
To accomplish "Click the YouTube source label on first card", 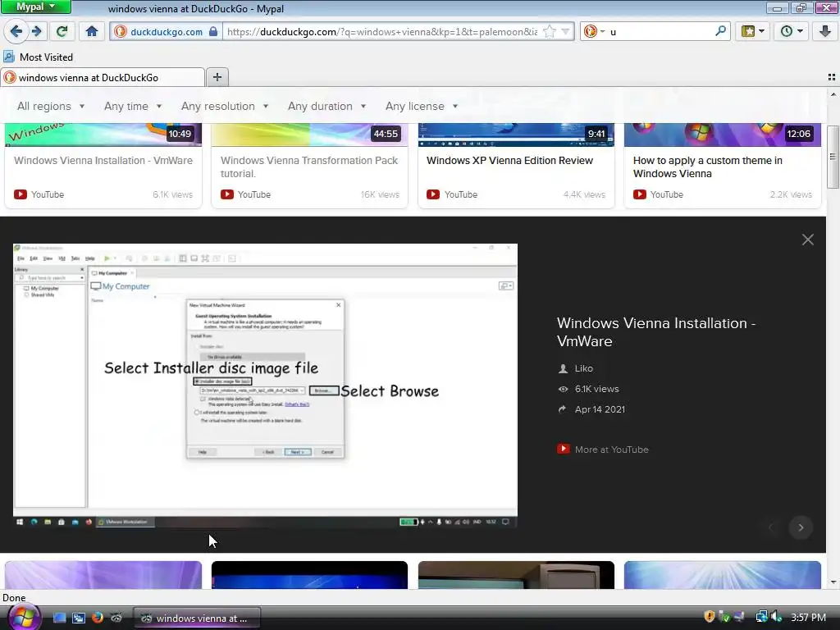I will 47,194.
